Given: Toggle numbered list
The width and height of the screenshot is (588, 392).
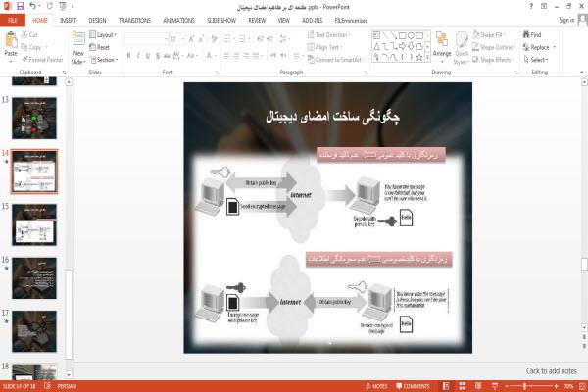Looking at the screenshot, I should [243, 39].
